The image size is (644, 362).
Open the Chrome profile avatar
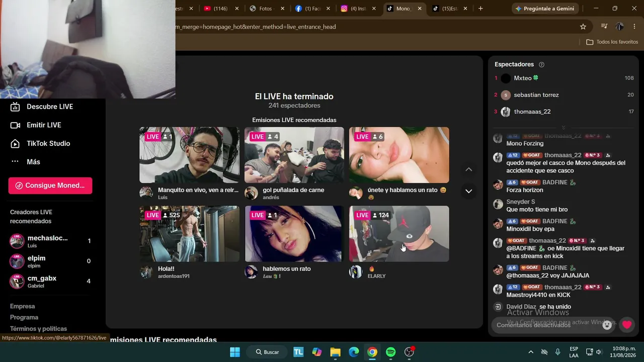pyautogui.click(x=620, y=27)
